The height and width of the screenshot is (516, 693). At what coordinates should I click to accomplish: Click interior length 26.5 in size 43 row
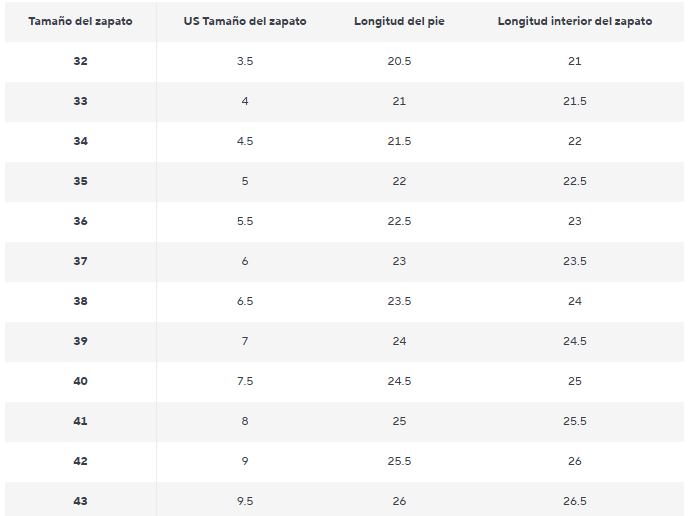(x=575, y=501)
